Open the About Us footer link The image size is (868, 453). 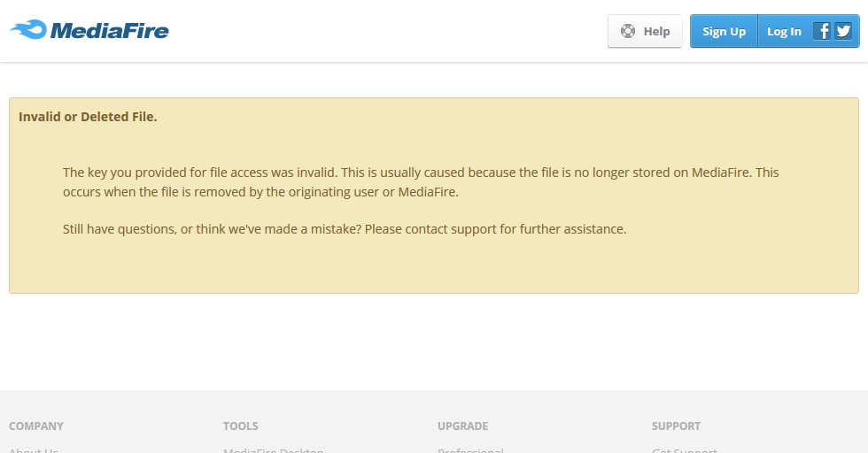coord(34,449)
